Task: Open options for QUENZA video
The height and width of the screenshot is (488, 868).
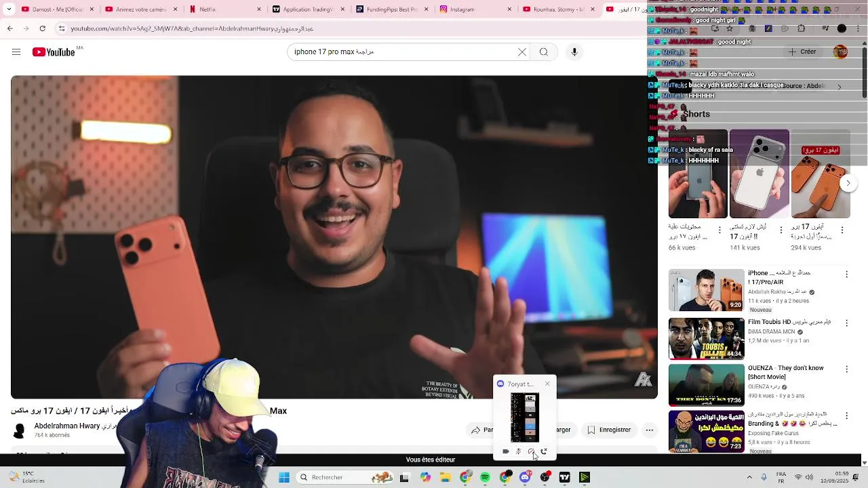Action: [x=846, y=370]
